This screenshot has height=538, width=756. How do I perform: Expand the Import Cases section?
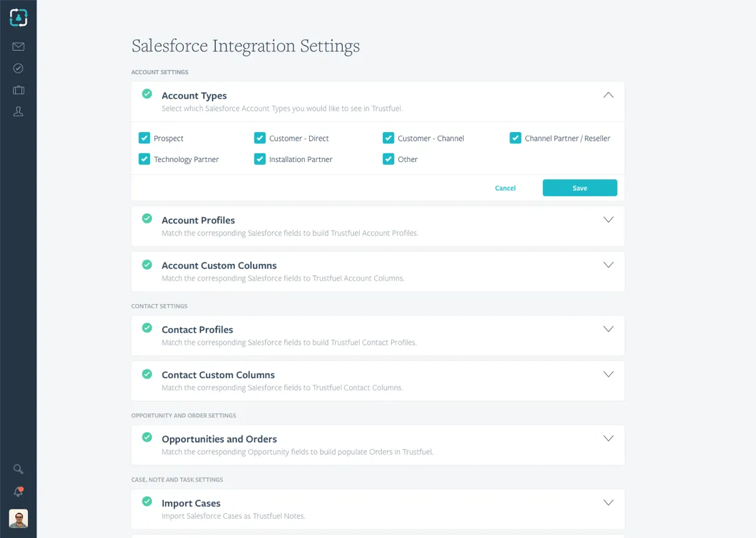tap(608, 502)
